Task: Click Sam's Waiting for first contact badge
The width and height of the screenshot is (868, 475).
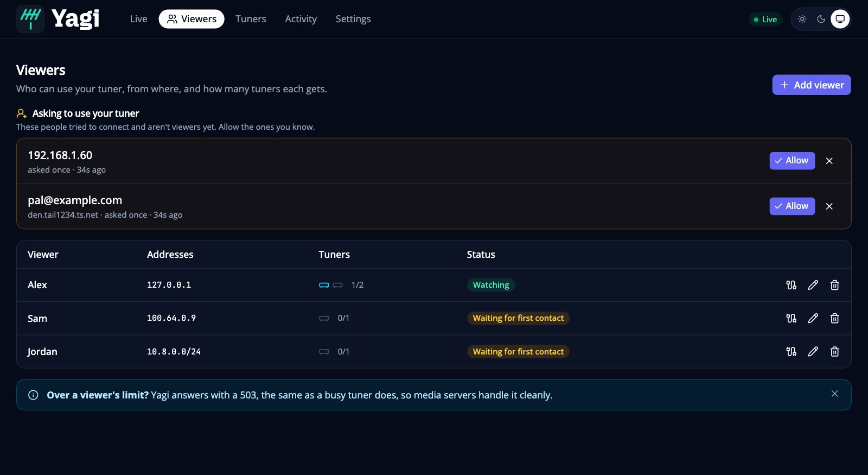Action: coord(518,318)
